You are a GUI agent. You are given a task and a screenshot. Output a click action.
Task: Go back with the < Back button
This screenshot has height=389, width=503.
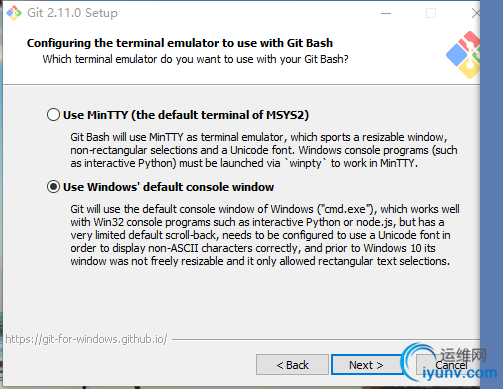pyautogui.click(x=292, y=365)
